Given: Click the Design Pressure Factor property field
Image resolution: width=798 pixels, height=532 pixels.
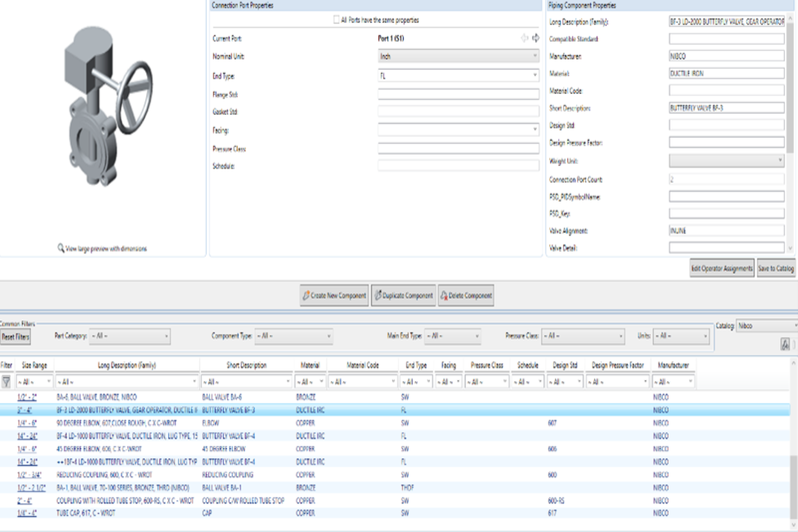Looking at the screenshot, I should pos(727,143).
